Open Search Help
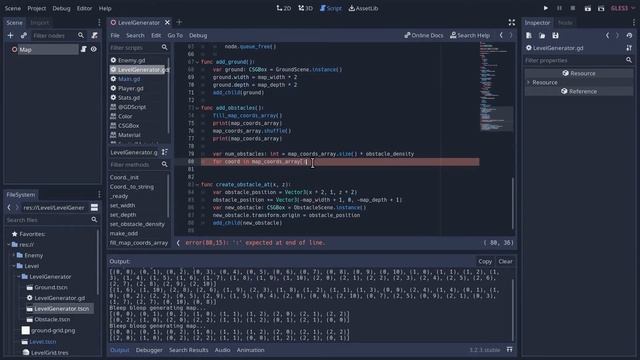Image resolution: width=640 pixels, height=360 pixels. (x=470, y=36)
